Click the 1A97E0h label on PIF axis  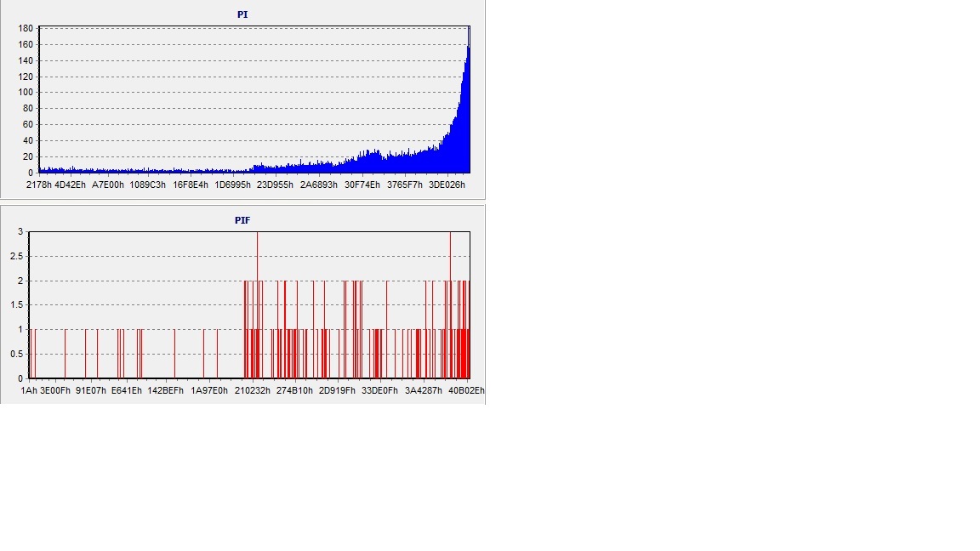209,390
